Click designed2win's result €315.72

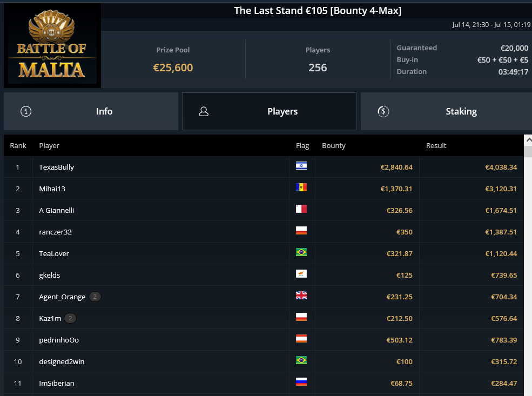(x=504, y=362)
